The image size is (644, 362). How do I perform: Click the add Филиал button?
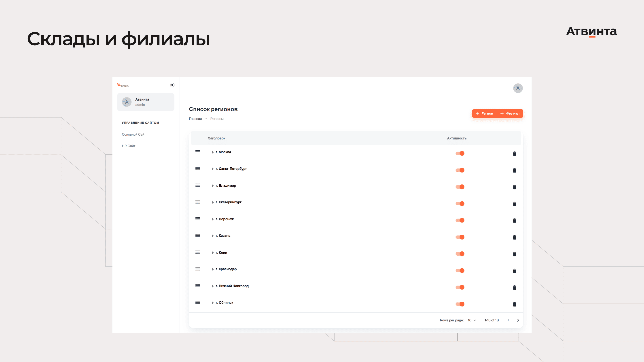[x=510, y=114]
